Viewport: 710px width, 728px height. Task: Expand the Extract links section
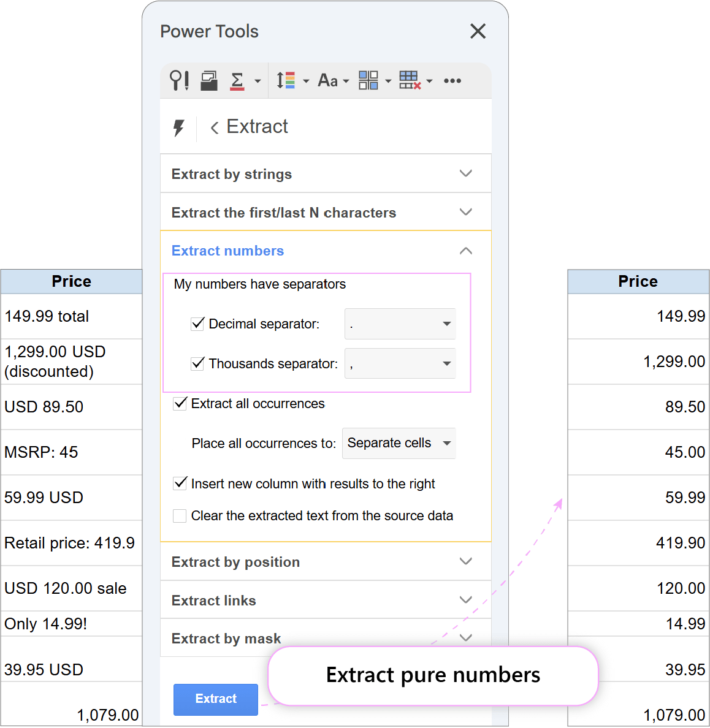(x=326, y=600)
